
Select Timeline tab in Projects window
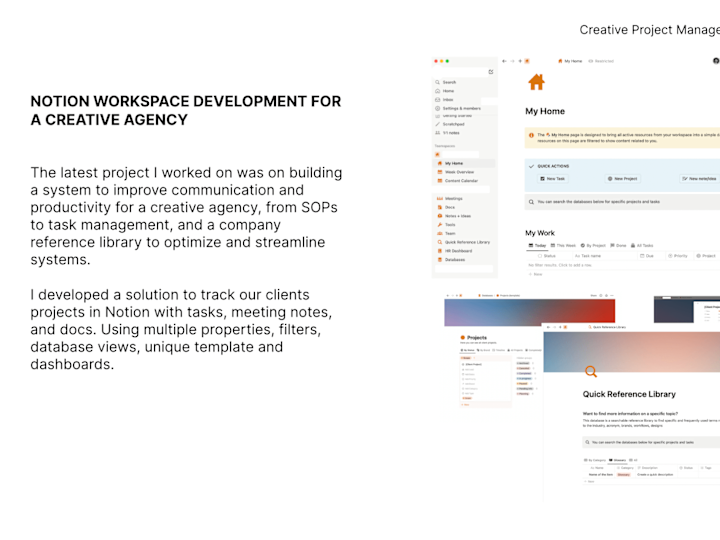[500, 350]
